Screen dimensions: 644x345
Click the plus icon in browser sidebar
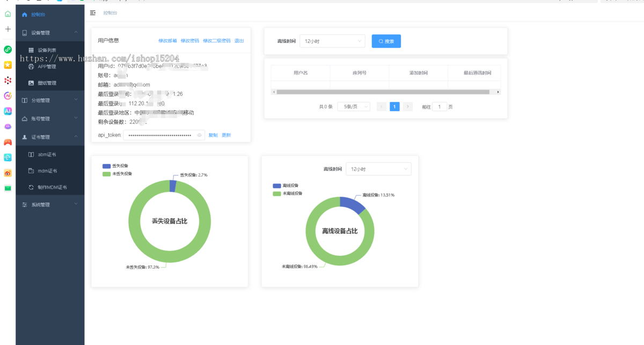pyautogui.click(x=8, y=29)
